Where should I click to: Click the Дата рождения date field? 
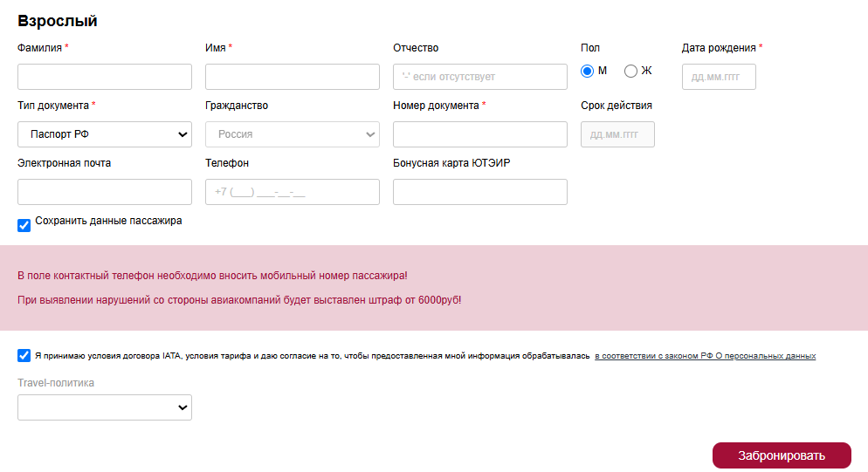(x=719, y=77)
